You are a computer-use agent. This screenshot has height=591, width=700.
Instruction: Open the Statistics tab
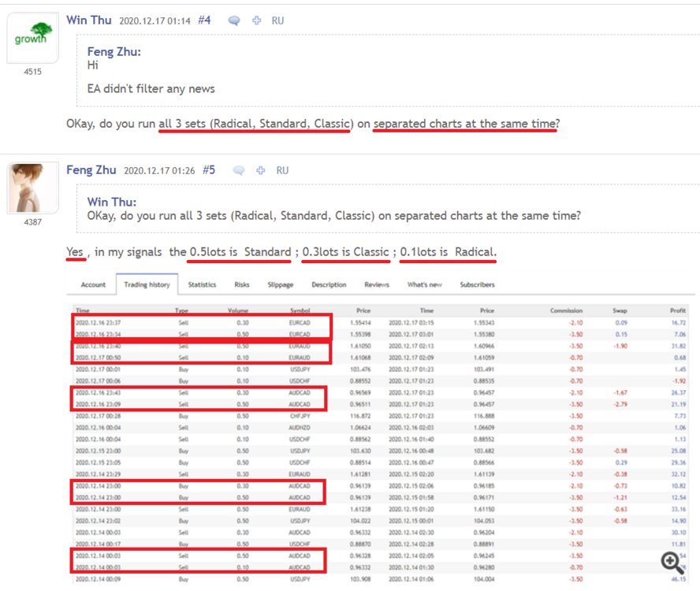pos(202,284)
